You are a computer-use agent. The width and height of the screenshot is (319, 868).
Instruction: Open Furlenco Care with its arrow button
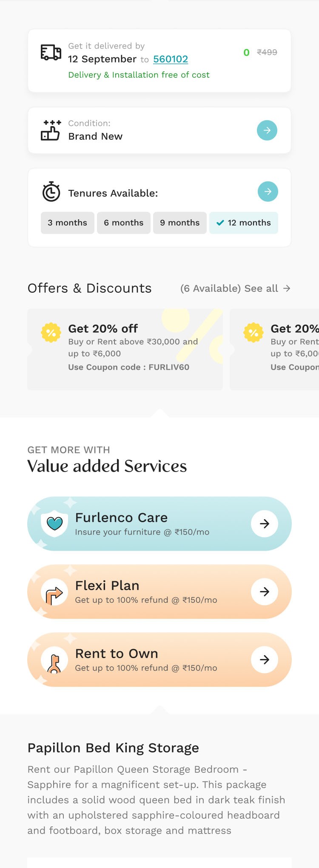(264, 524)
